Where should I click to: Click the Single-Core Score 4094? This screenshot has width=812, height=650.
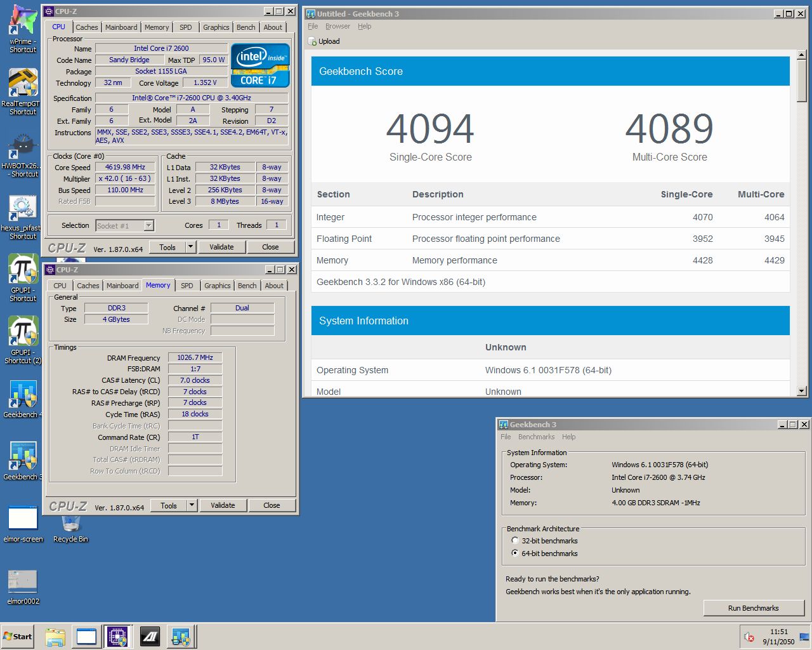430,128
